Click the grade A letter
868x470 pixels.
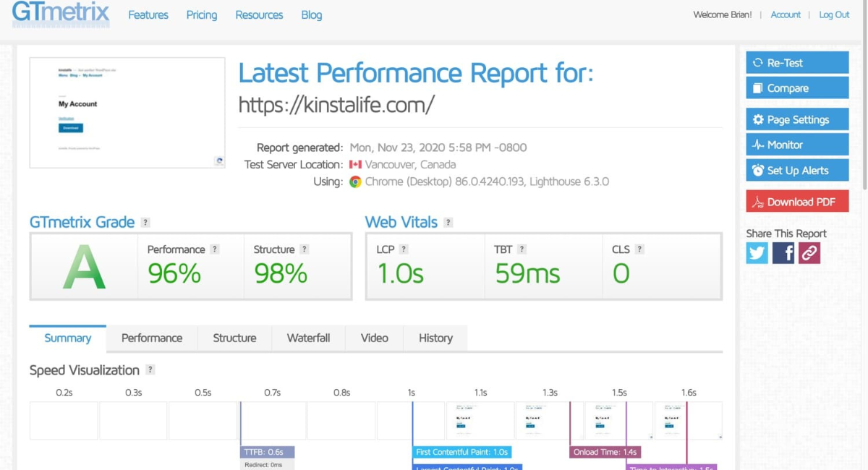tap(84, 268)
